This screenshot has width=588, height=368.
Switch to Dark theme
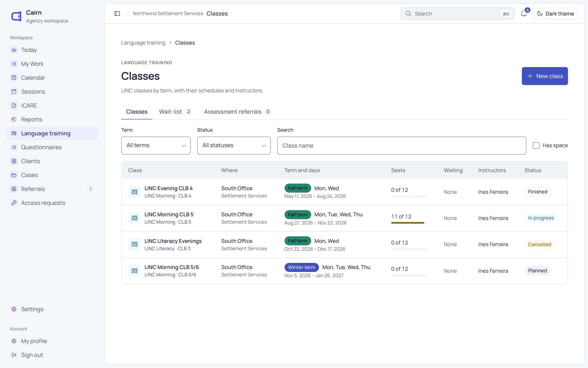point(555,14)
